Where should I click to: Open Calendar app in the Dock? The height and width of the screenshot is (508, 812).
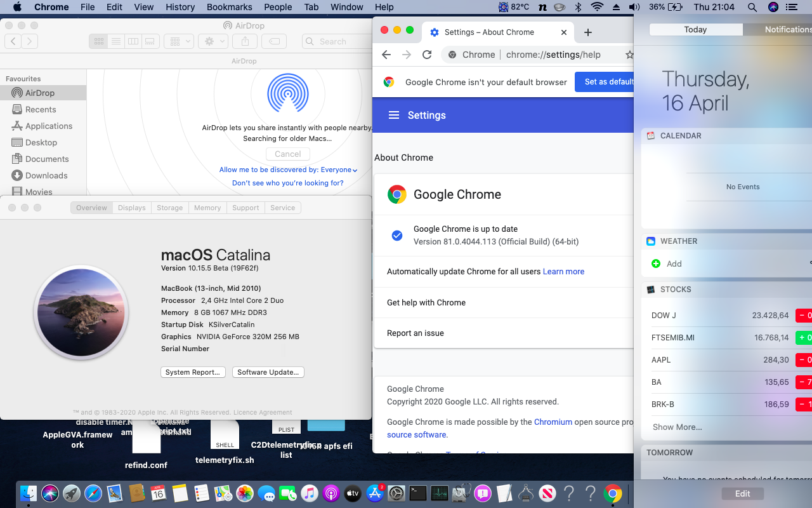[158, 493]
